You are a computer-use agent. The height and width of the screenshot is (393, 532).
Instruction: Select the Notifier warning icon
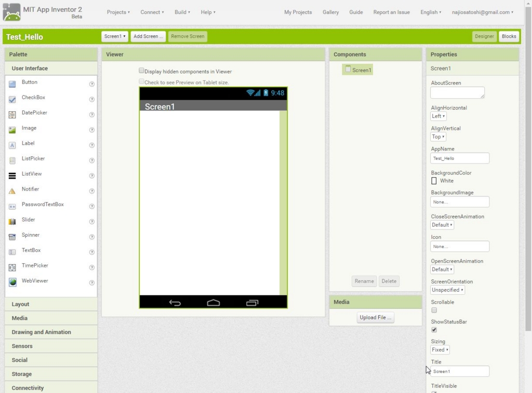pos(12,191)
